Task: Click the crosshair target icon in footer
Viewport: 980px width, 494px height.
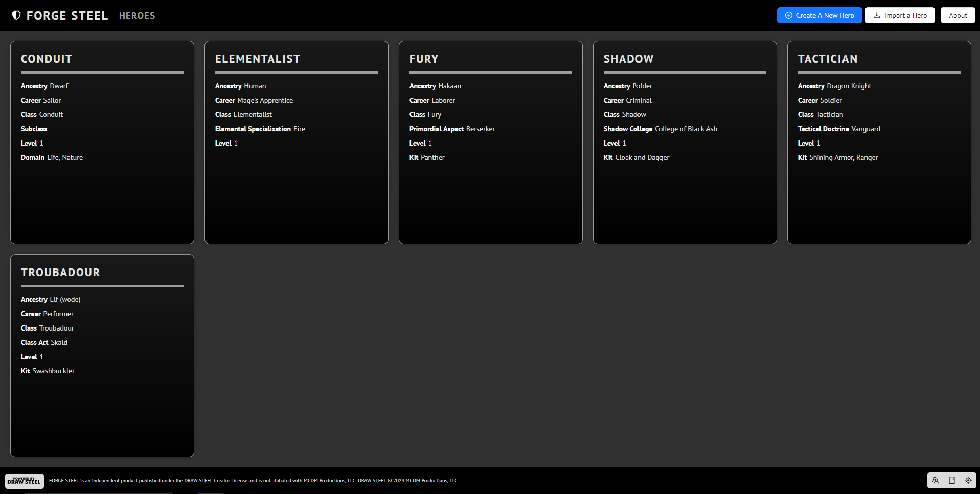Action: point(968,480)
